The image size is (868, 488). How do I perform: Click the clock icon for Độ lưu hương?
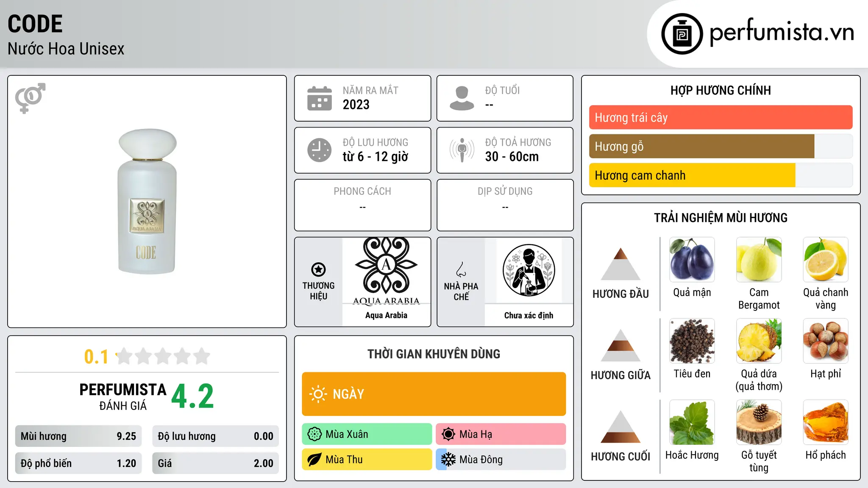point(320,150)
